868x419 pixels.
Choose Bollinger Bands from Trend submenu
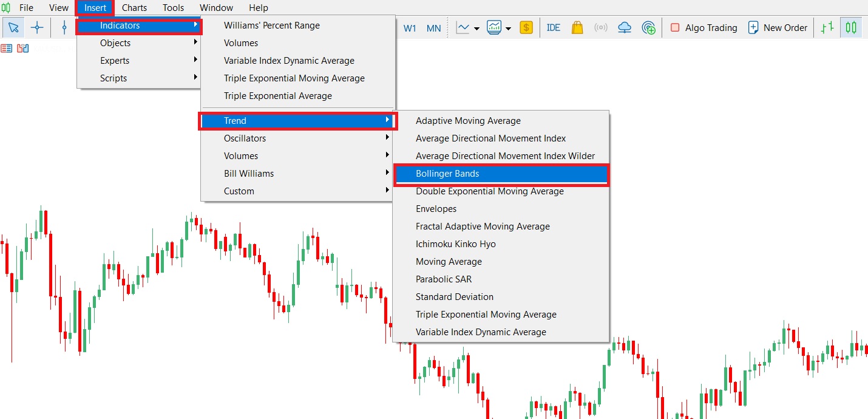pos(501,174)
